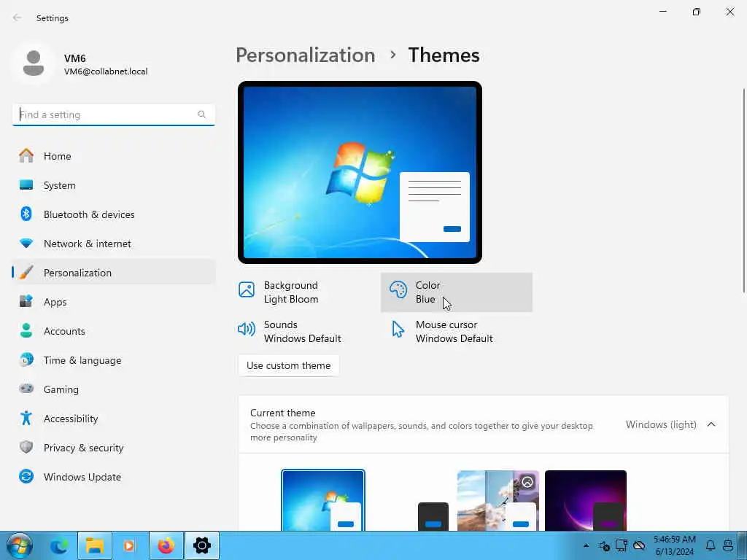This screenshot has width=747, height=560.
Task: Open Background Light Bloom setting
Action: click(x=305, y=292)
